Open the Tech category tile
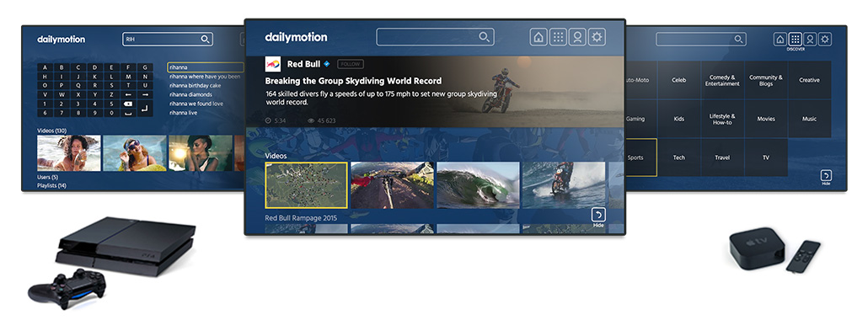Viewport: 868px width, 320px height. pyautogui.click(x=678, y=157)
